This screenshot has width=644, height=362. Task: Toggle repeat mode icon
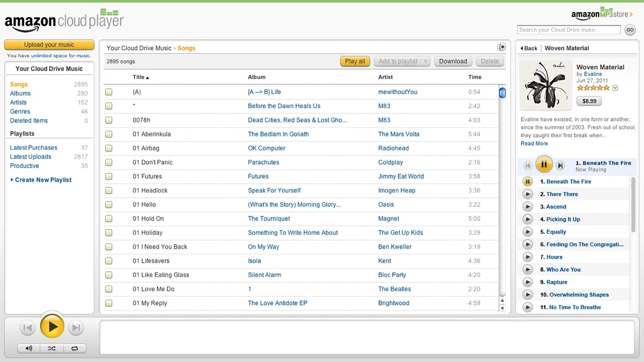pyautogui.click(x=74, y=348)
